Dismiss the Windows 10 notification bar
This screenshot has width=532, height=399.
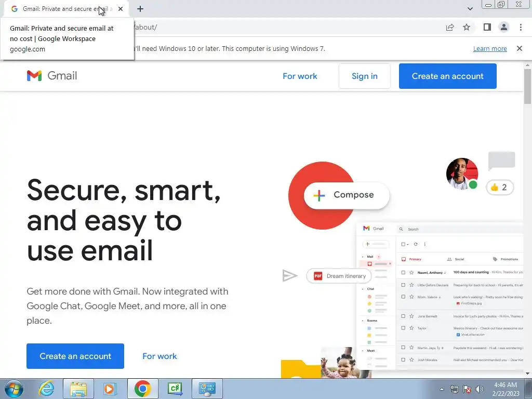click(x=519, y=48)
